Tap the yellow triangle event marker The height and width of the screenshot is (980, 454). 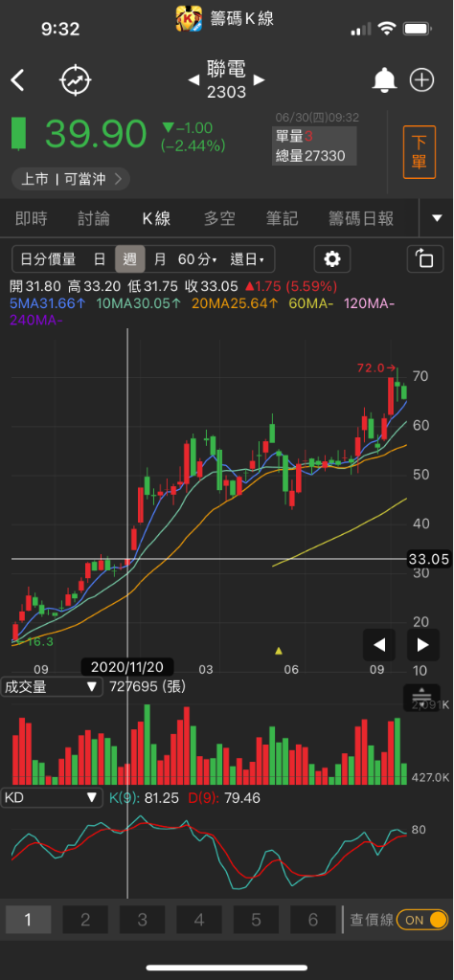[x=279, y=651]
